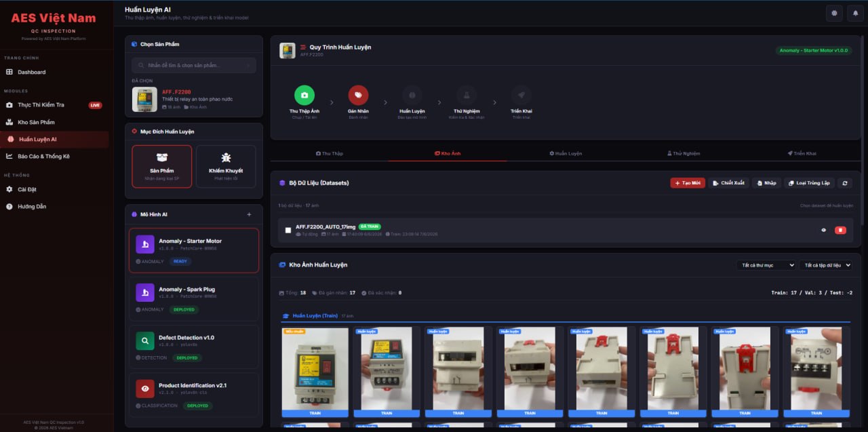Viewport: 868px width, 432px height.
Task: Click the READY status badge
Action: [x=180, y=261]
